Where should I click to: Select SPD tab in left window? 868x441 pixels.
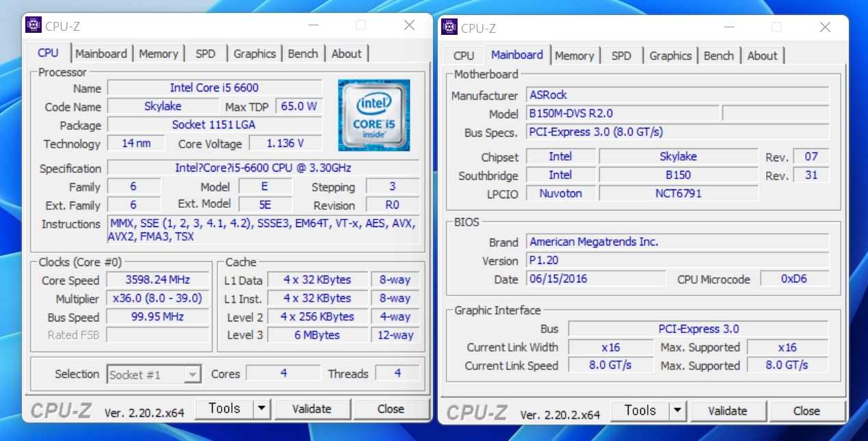[205, 53]
